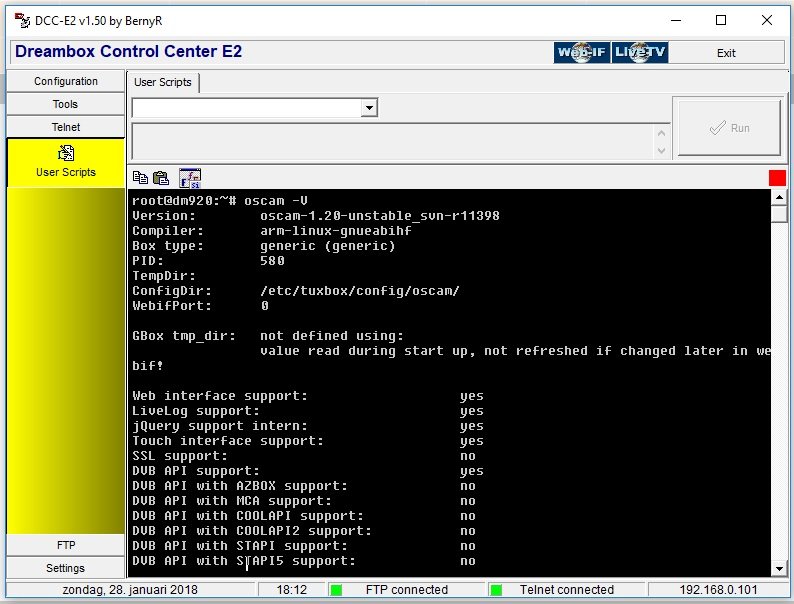Image resolution: width=794 pixels, height=604 pixels.
Task: Click the script description text area
Action: coord(393,141)
